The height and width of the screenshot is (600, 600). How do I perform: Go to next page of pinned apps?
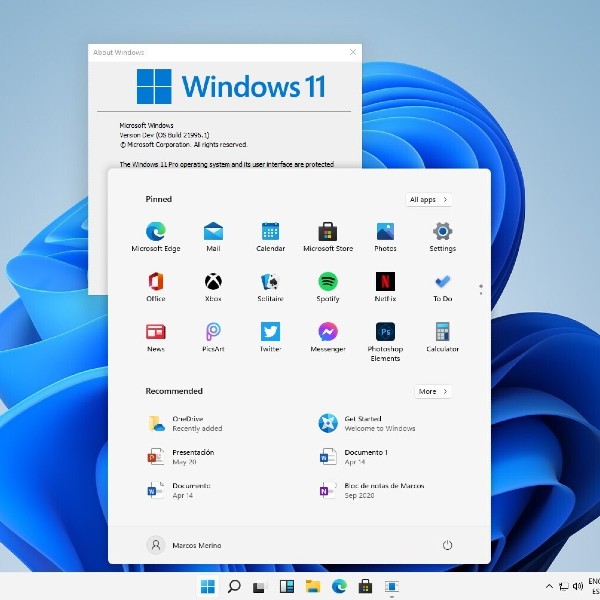point(481,293)
